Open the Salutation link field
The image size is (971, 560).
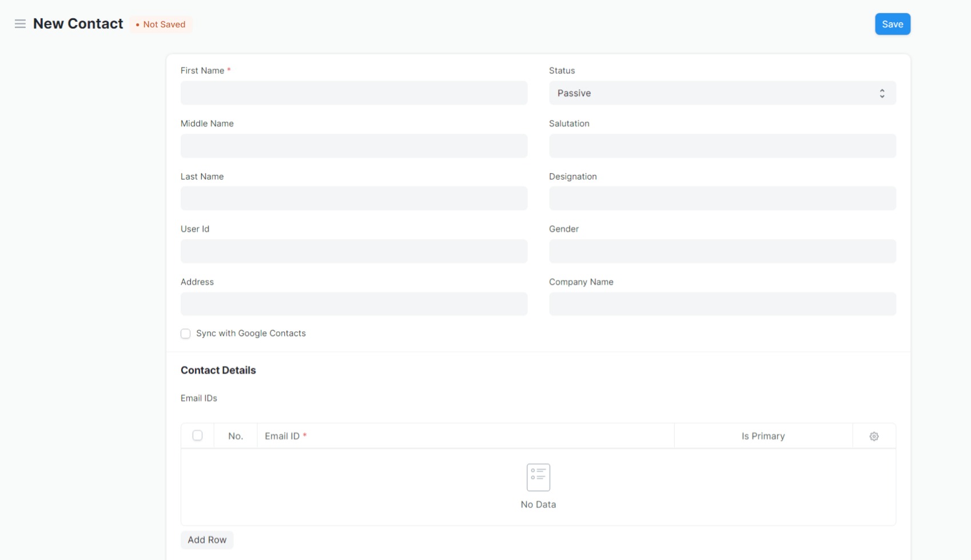[x=722, y=146]
